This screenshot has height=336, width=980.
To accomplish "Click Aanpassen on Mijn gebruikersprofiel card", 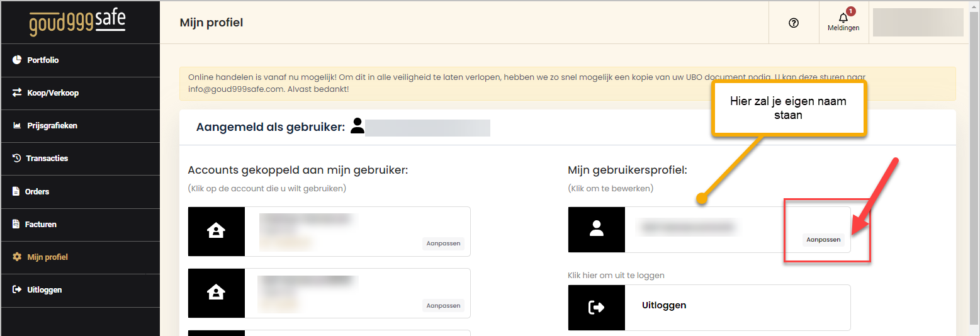I will [823, 240].
